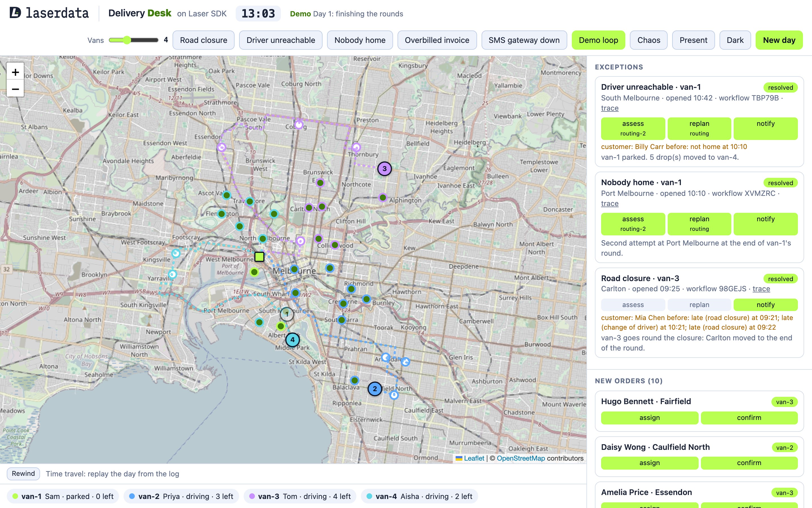Viewport: 812px width, 508px height.
Task: Zoom out on the map
Action: tap(15, 89)
